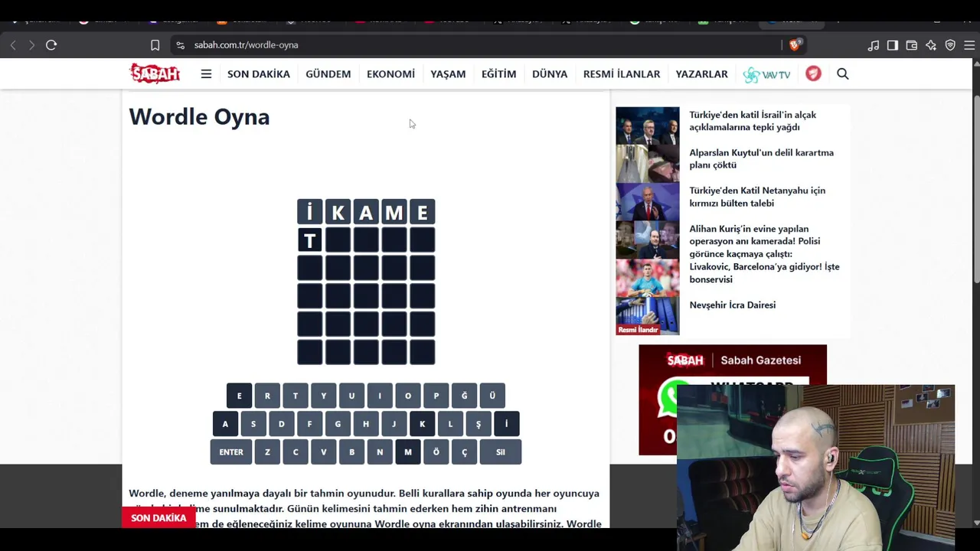Tap the Ö key on the Wordle keyboard
Viewport: 980px width, 551px height.
tap(436, 452)
